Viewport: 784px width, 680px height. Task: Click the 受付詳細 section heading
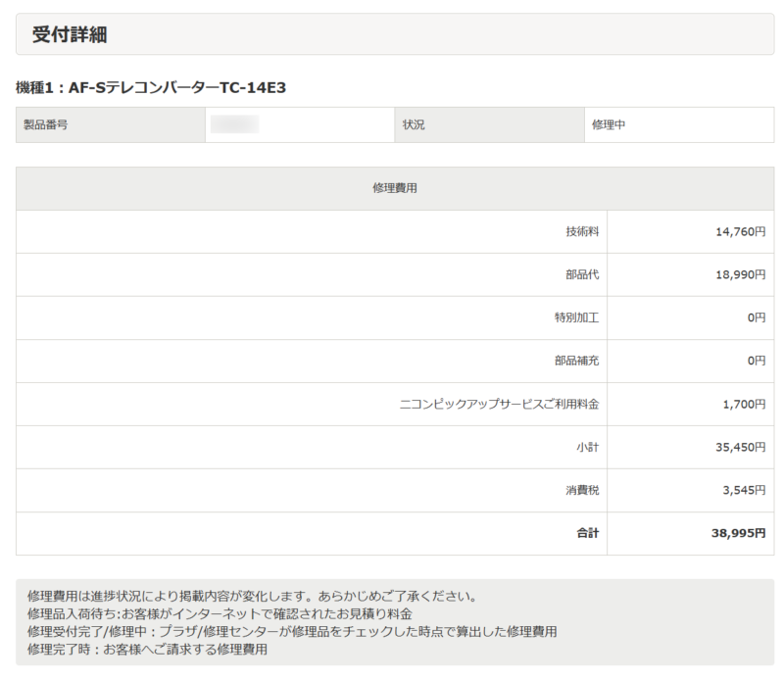coord(70,35)
